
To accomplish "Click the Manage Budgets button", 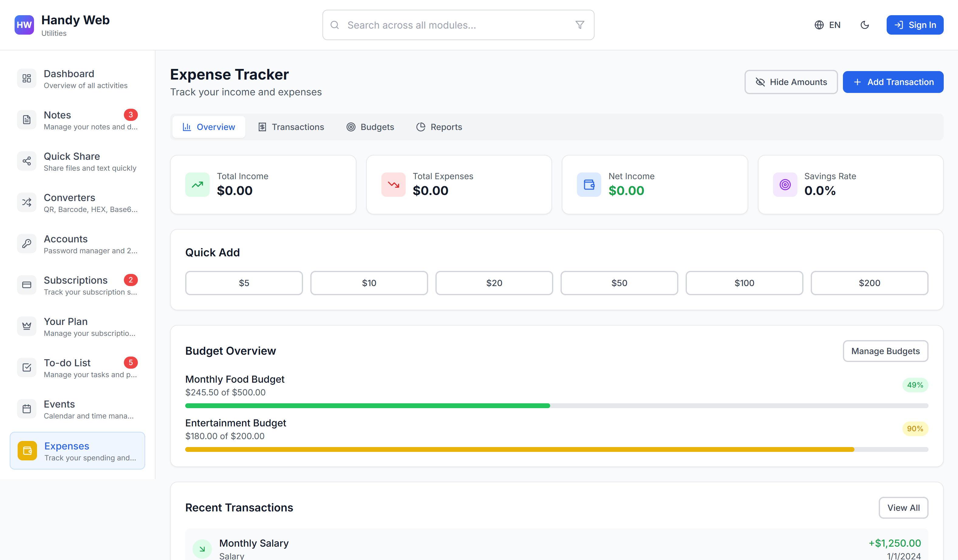I will [885, 351].
